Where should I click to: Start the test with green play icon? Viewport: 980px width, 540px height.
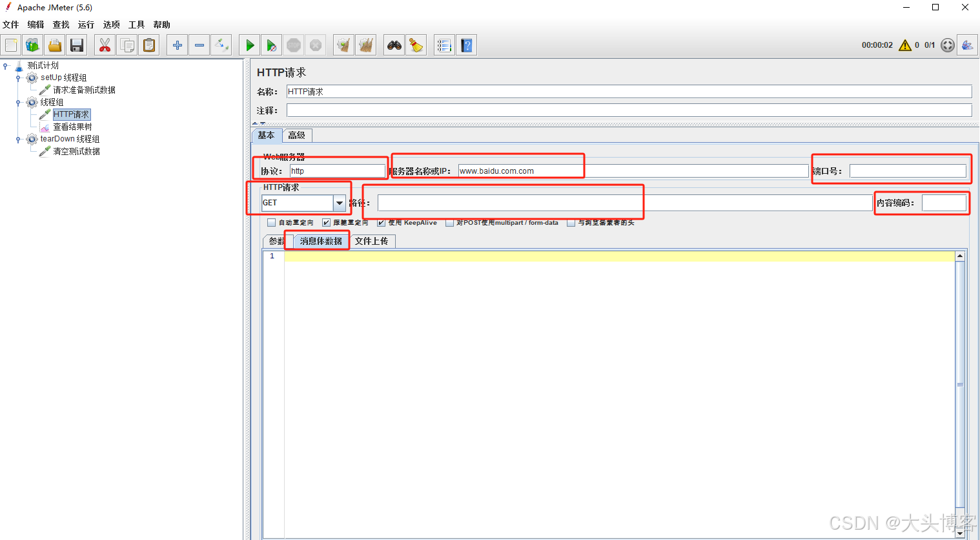click(x=249, y=45)
